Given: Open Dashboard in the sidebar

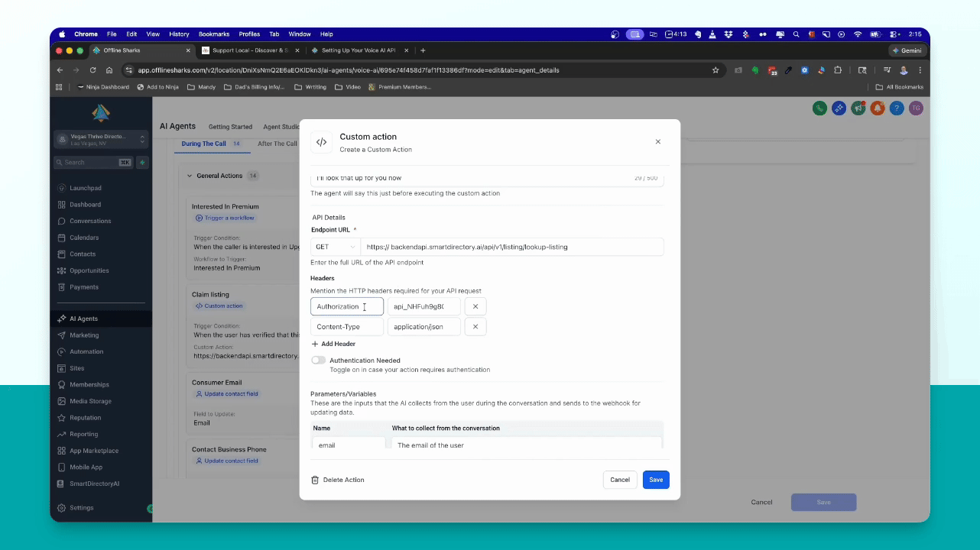Looking at the screenshot, I should [x=85, y=205].
